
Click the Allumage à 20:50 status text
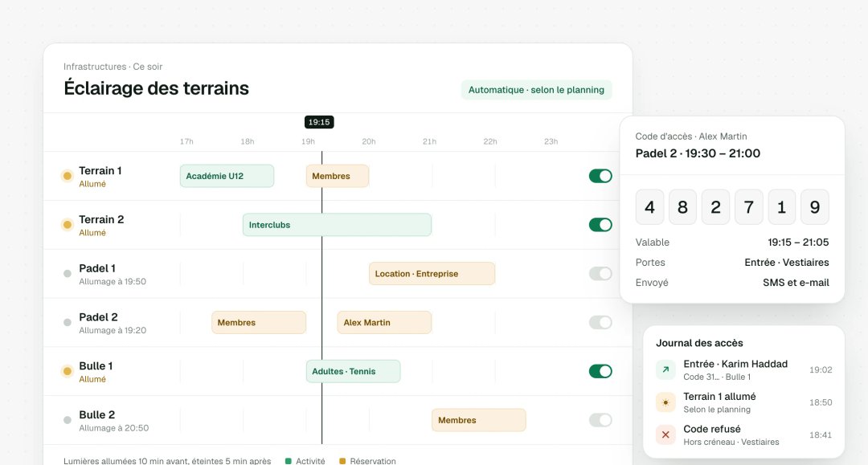coord(113,428)
